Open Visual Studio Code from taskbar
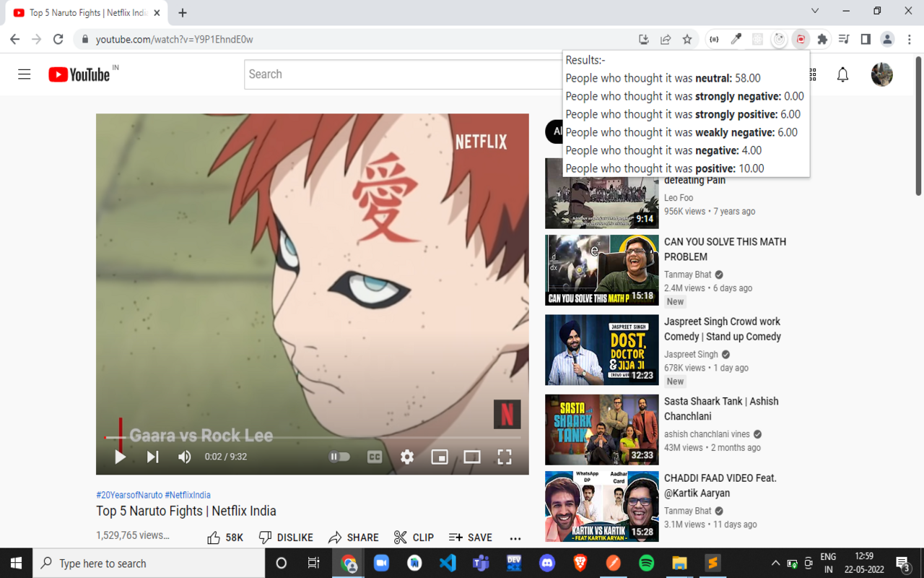This screenshot has width=924, height=578. (x=448, y=563)
